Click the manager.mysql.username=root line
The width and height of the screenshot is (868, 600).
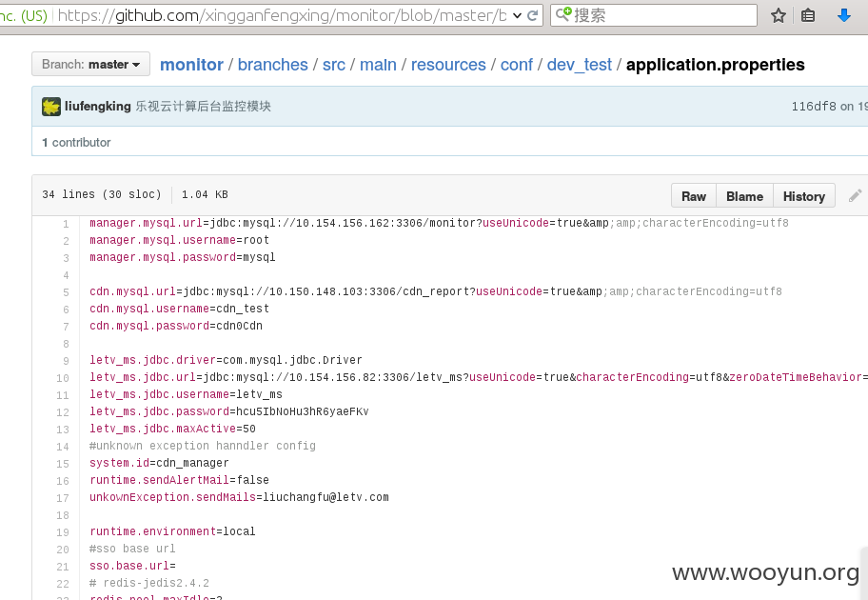(179, 240)
